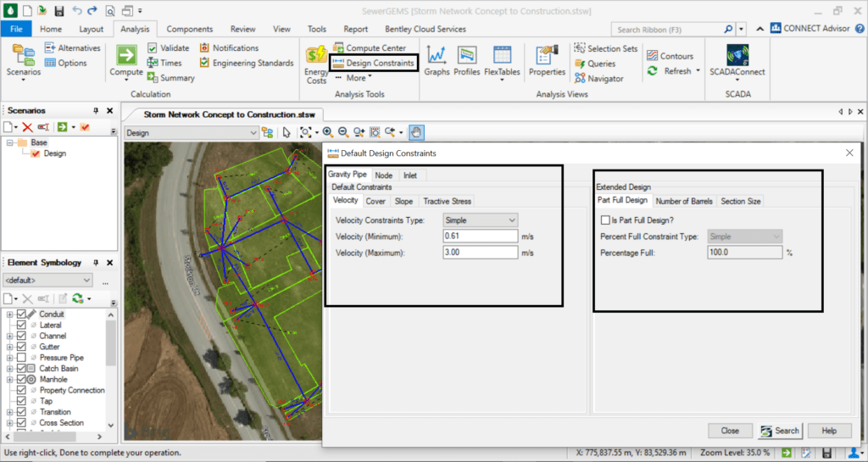Toggle Conduit symbology checkbox

[21, 314]
